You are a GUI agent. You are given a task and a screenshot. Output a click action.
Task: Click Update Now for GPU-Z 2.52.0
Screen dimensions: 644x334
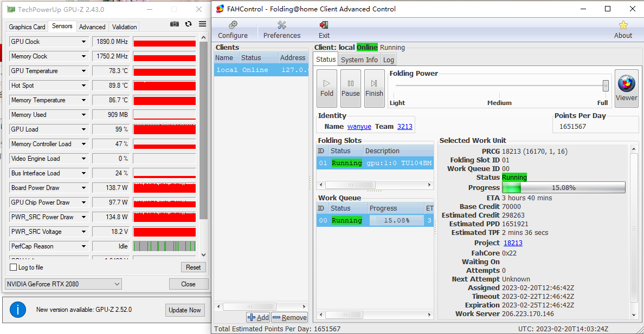click(185, 310)
